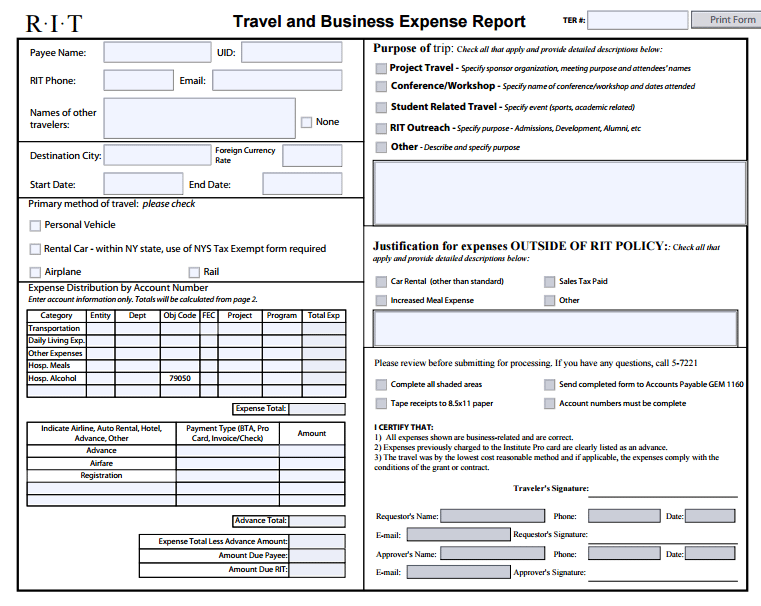This screenshot has width=761, height=606.
Task: Click the payee Email field
Action: point(277,81)
